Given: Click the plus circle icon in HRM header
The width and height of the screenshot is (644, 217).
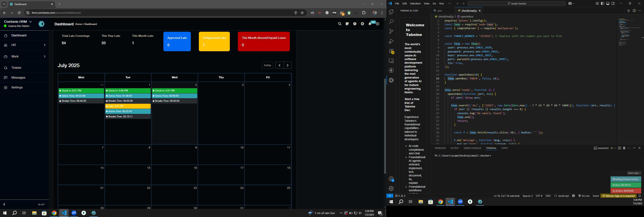Looking at the screenshot, I should [x=362, y=24].
